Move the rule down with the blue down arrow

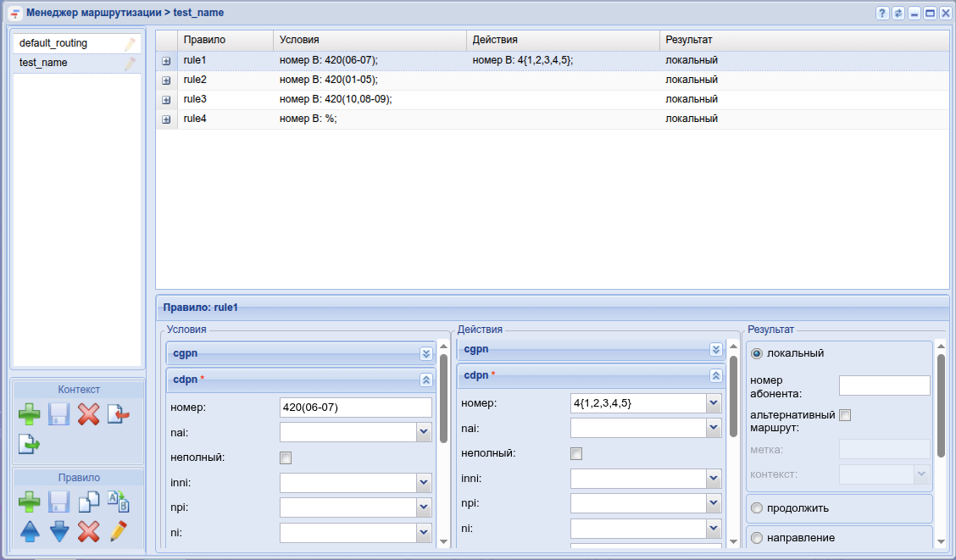[58, 532]
